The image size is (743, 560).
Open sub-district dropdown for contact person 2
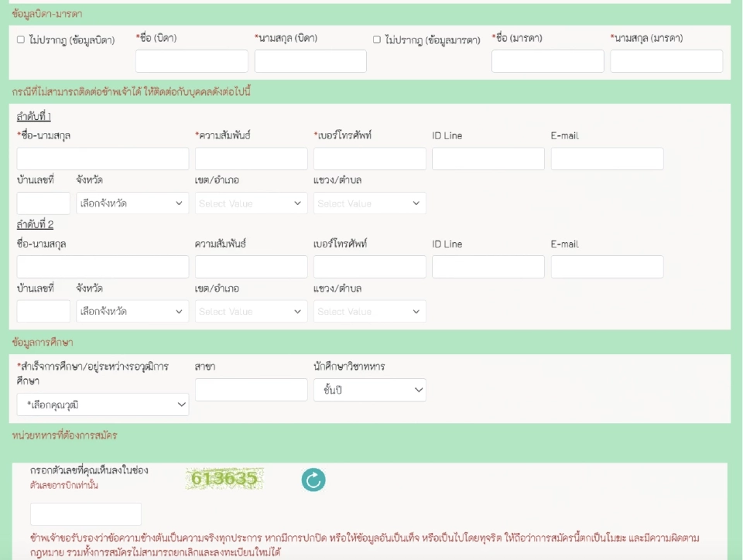369,312
